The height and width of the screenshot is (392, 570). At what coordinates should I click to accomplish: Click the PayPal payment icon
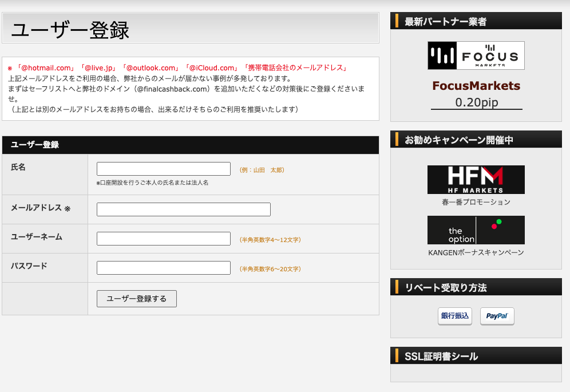coord(497,316)
